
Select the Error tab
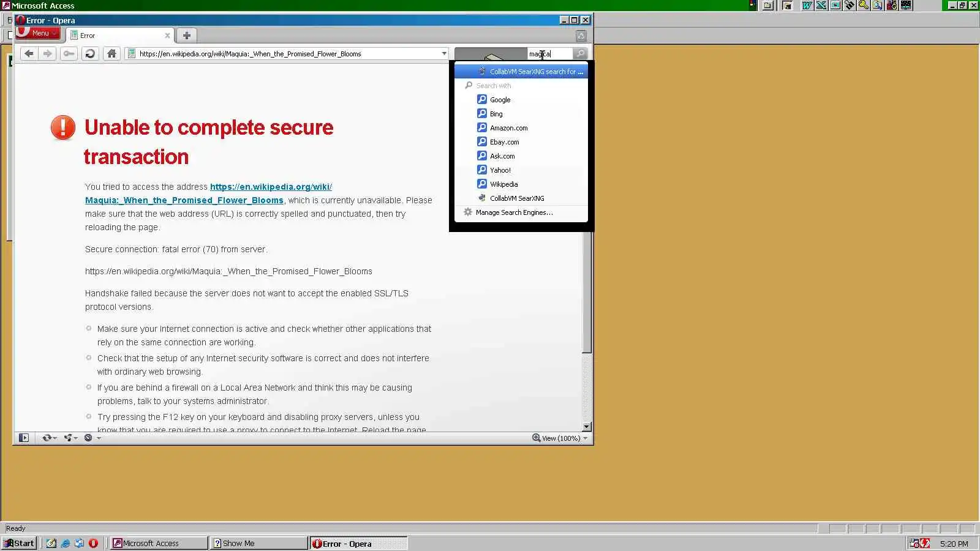coord(121,36)
